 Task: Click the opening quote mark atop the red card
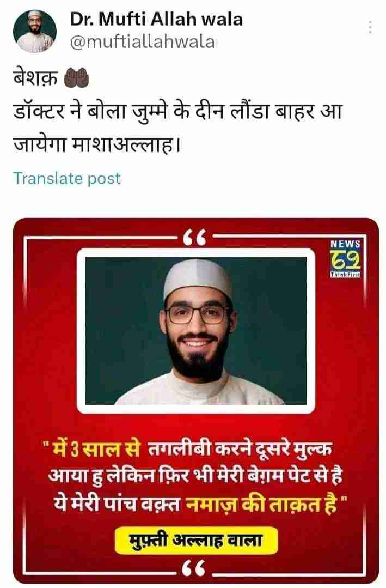coord(195,237)
